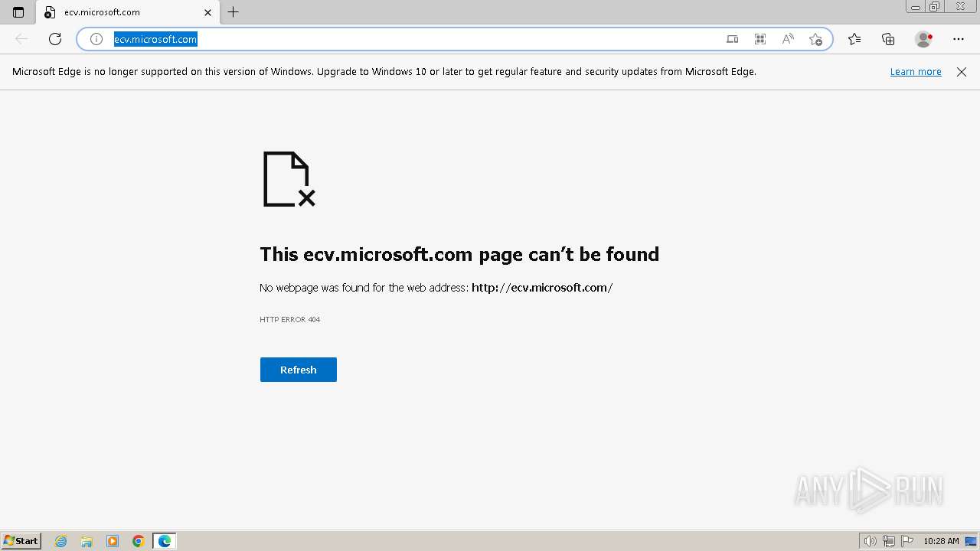Select the Microsoft Edge taskbar icon
The height and width of the screenshot is (551, 980).
[x=165, y=541]
